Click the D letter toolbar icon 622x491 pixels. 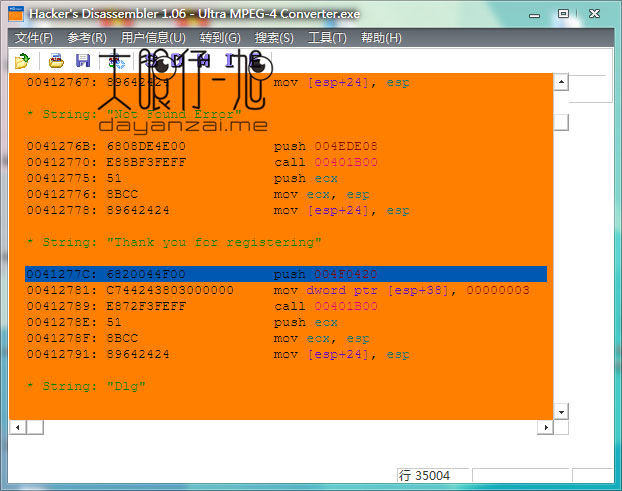coord(178,61)
